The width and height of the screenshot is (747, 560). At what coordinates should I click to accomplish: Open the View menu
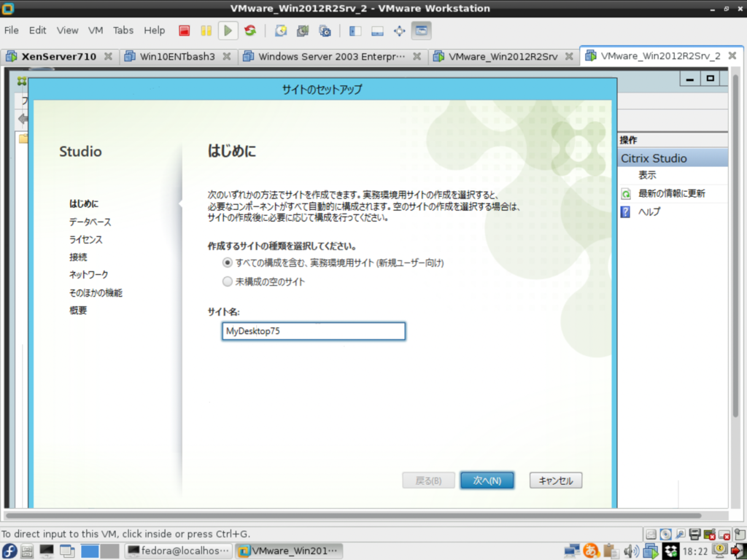coord(67,31)
